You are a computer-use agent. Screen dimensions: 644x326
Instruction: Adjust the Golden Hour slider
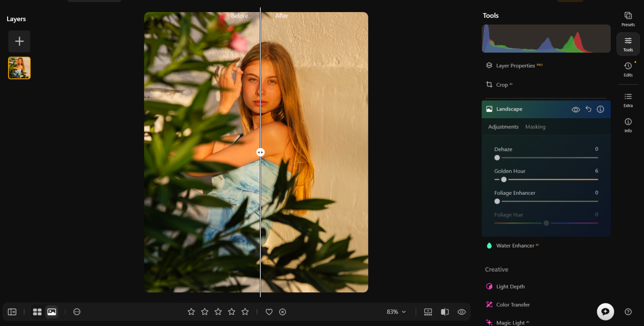pos(546,180)
